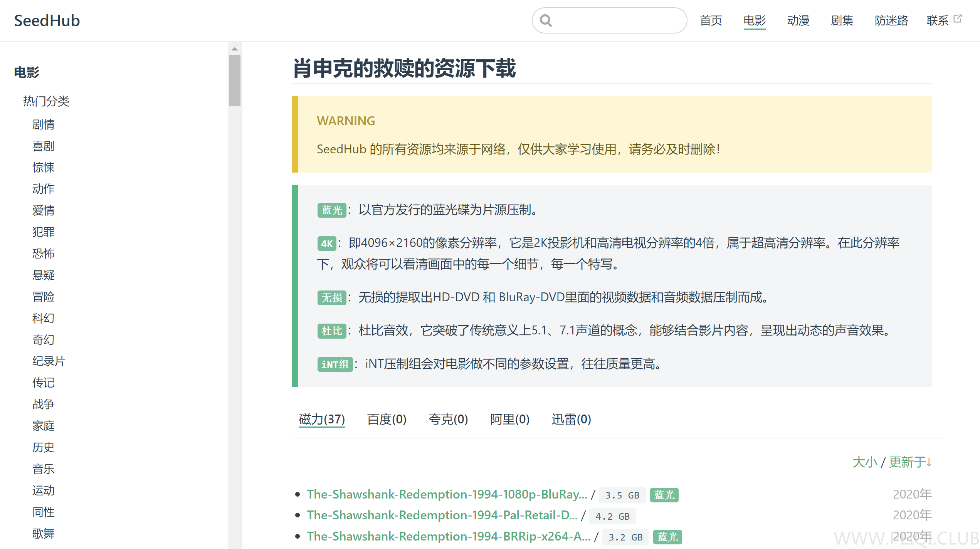The height and width of the screenshot is (549, 980).
Task: Open The-Shawshank-Redemption-1994-1080p-BluRay link
Action: 447,494
